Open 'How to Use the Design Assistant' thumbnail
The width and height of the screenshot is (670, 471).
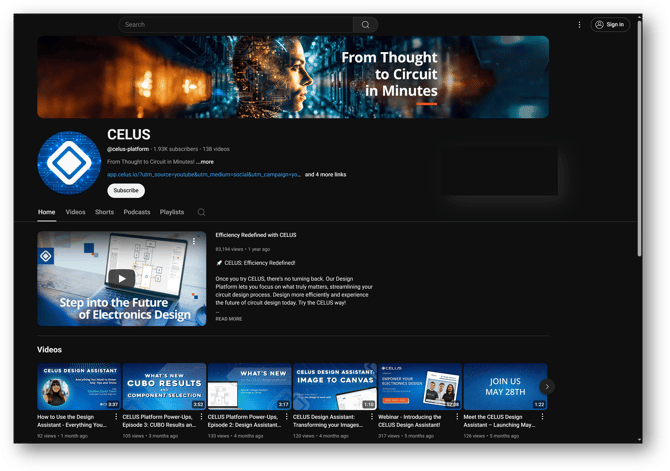click(x=79, y=386)
